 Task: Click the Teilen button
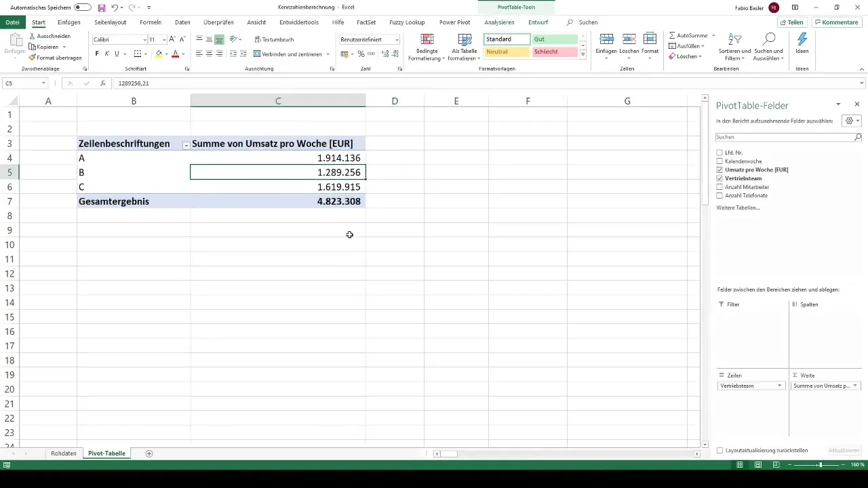coord(791,22)
